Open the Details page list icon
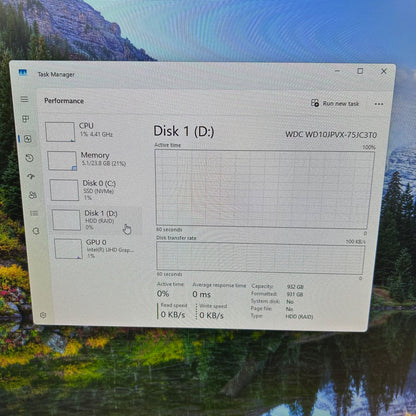 [34, 213]
